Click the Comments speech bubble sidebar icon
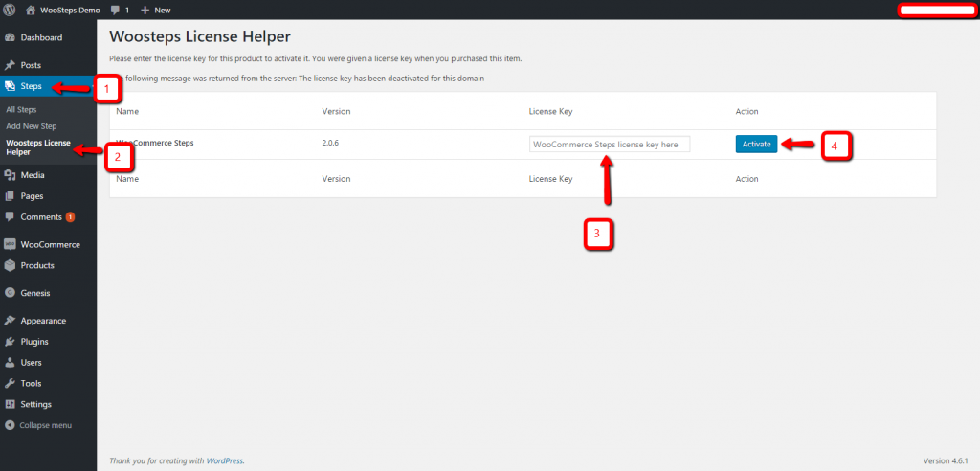Image resolution: width=980 pixels, height=471 pixels. [x=10, y=217]
